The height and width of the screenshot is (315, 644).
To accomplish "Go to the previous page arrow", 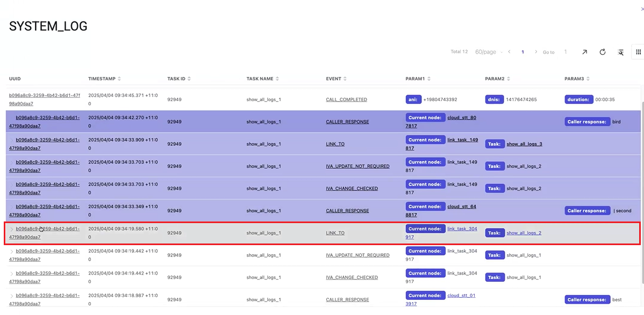I will point(509,52).
